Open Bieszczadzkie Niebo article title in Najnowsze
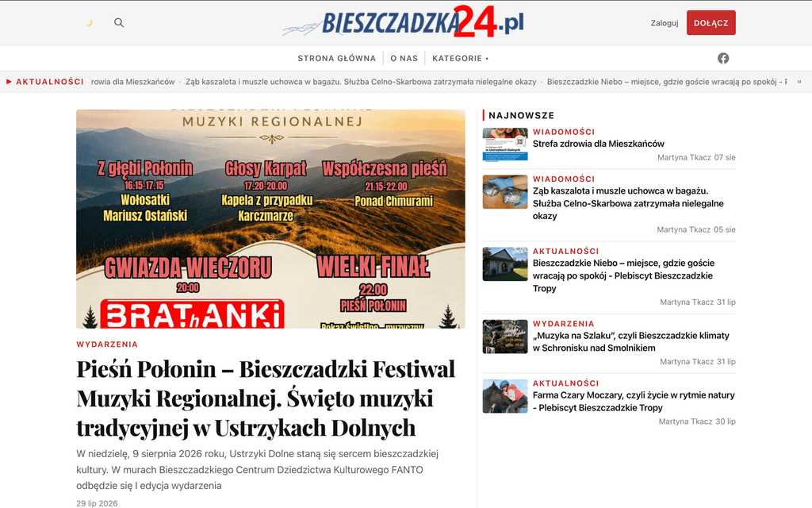 (x=623, y=275)
